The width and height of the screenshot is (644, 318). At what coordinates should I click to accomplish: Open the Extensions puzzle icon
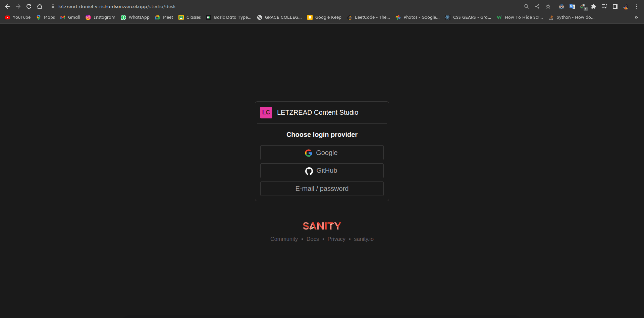[594, 6]
